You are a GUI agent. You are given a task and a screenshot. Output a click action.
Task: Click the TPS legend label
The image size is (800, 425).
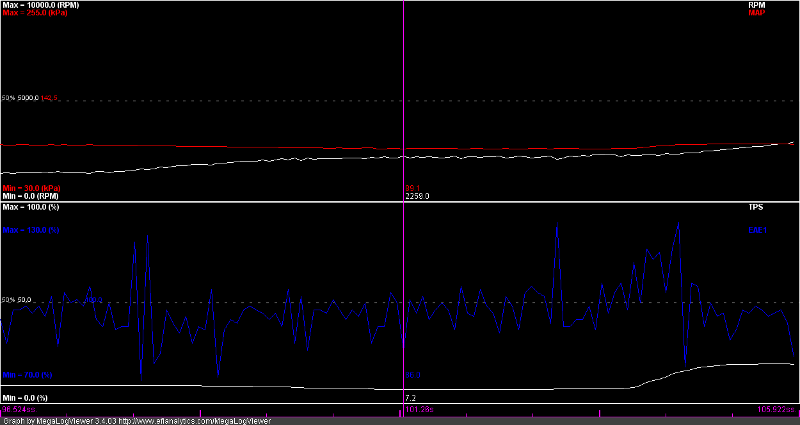click(784, 207)
